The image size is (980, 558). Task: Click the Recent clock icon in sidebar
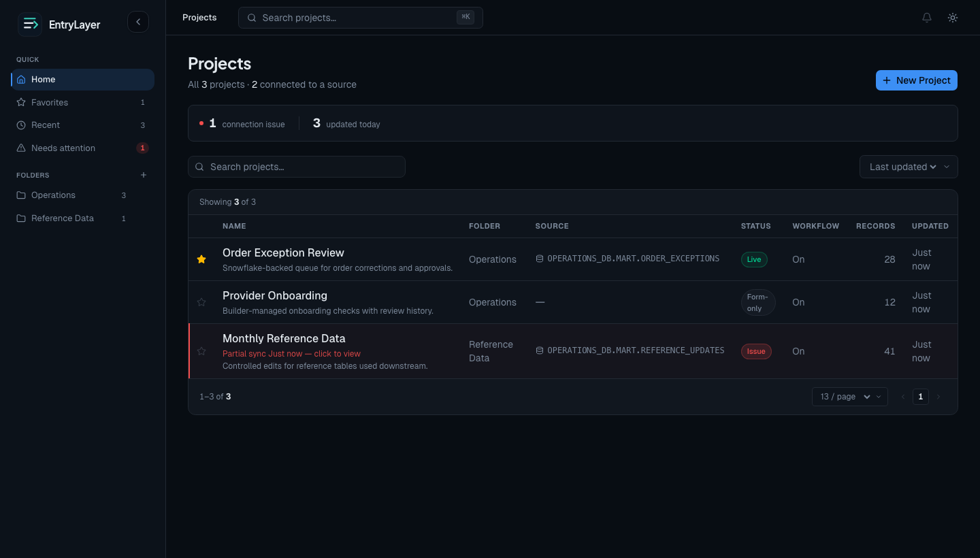pyautogui.click(x=21, y=125)
